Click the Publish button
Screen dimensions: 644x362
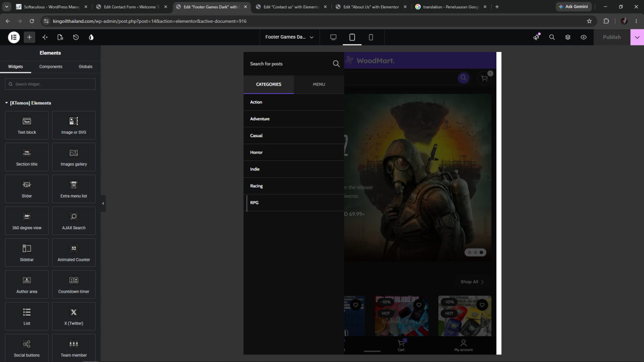(612, 37)
